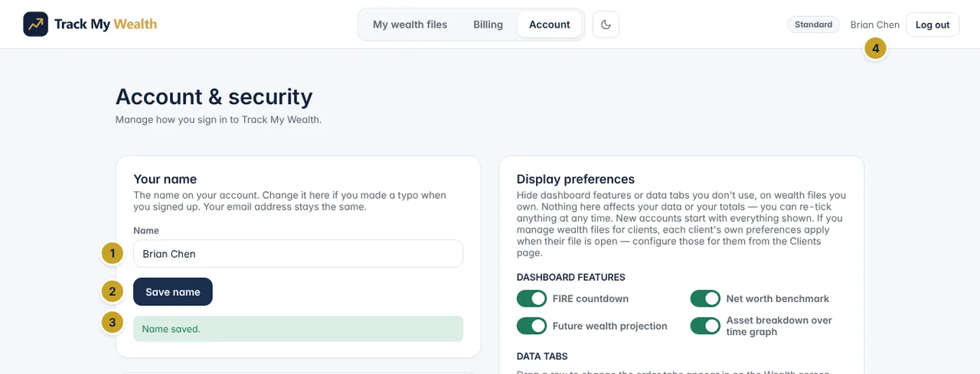Screen dimensions: 980x374
Task: Click the Account & security heading
Action: [214, 96]
